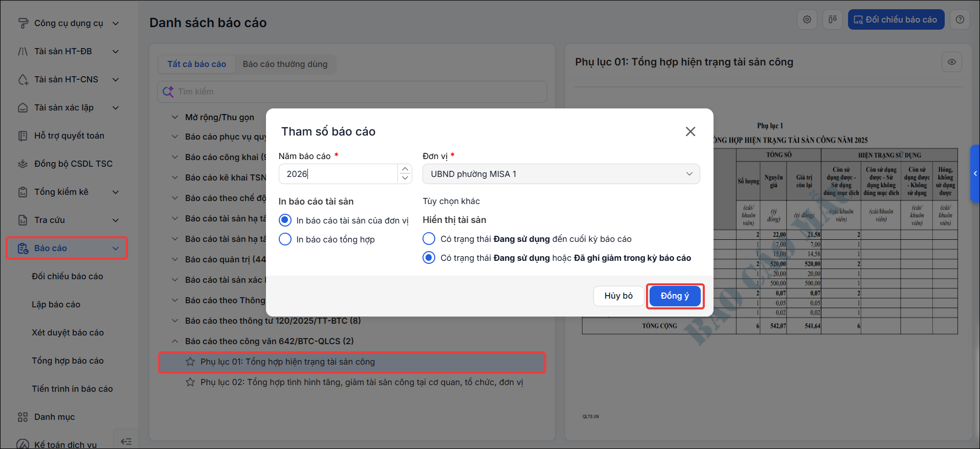Open Tiến trình in báo cáo item
This screenshot has height=449, width=980.
click(73, 389)
